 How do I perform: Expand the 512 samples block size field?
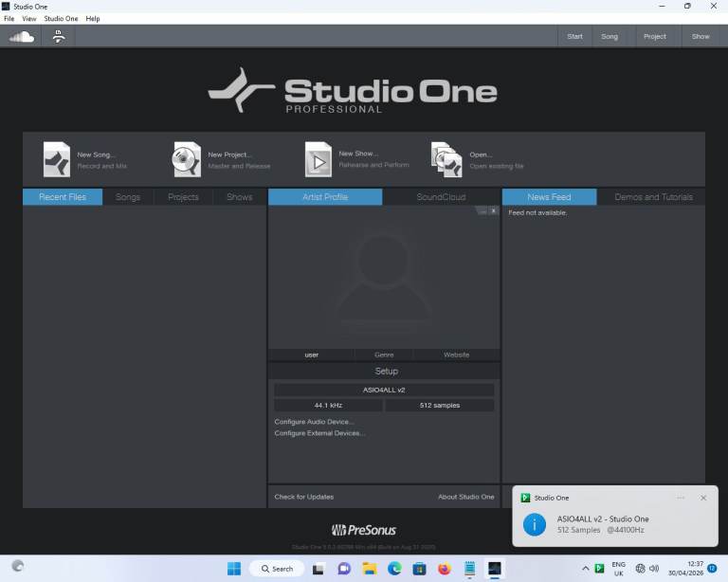point(439,405)
